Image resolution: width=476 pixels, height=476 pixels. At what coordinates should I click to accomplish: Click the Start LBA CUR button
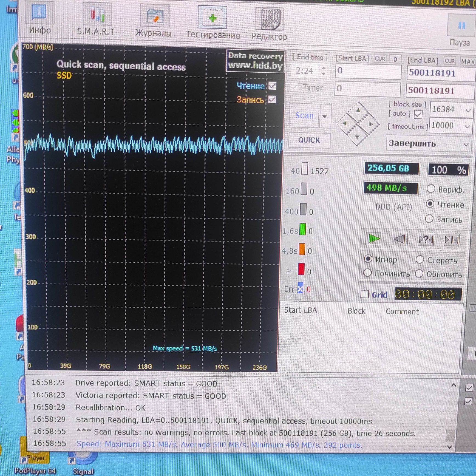point(380,59)
